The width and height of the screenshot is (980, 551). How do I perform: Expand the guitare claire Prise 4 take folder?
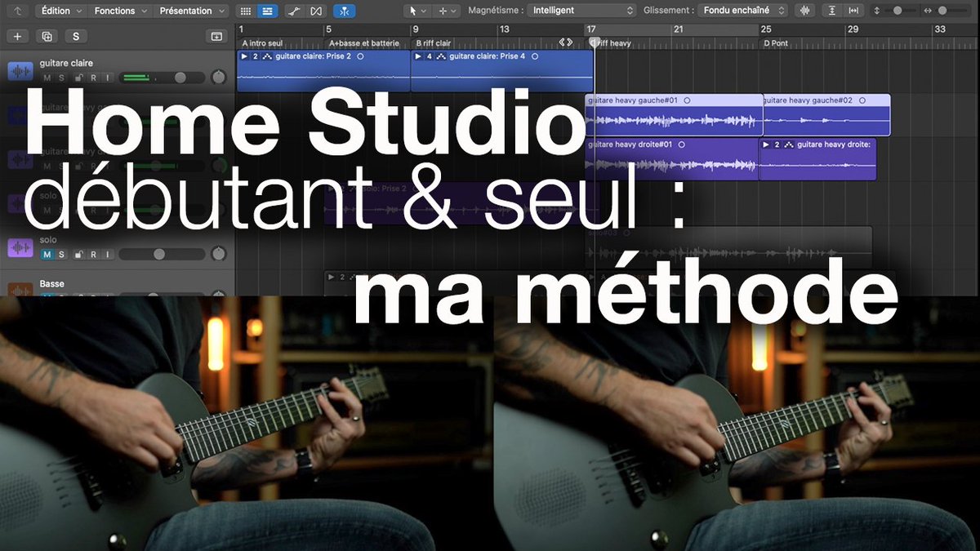(x=417, y=56)
